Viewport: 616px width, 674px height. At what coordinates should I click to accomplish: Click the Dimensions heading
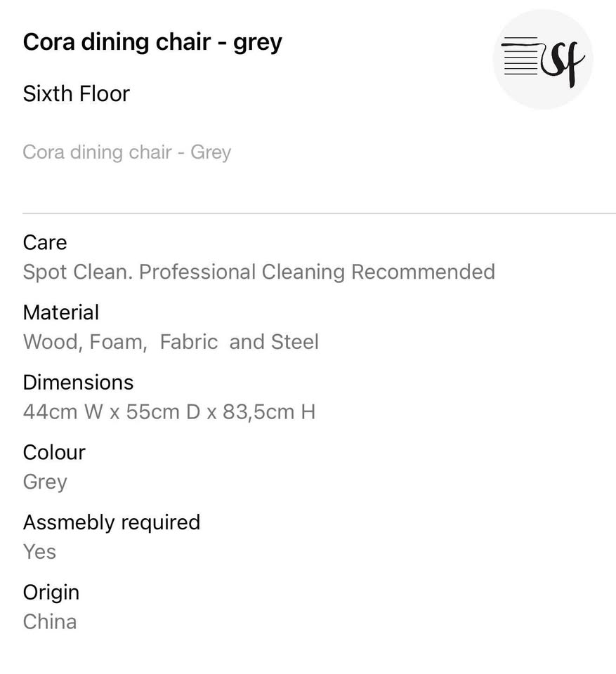pos(78,382)
